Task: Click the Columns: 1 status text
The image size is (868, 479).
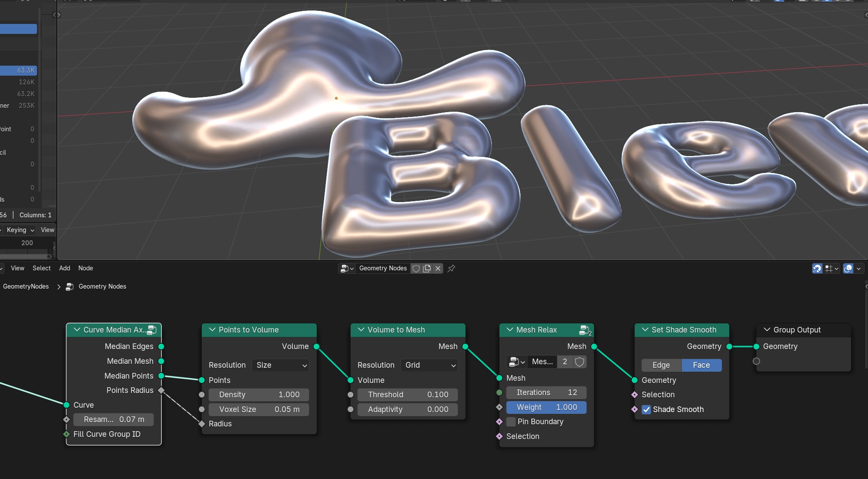Action: coord(35,215)
